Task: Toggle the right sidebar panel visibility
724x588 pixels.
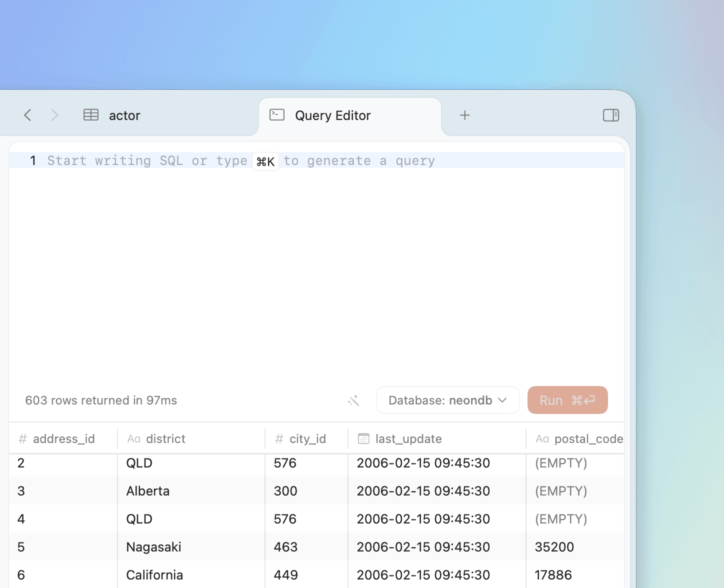Action: 610,115
